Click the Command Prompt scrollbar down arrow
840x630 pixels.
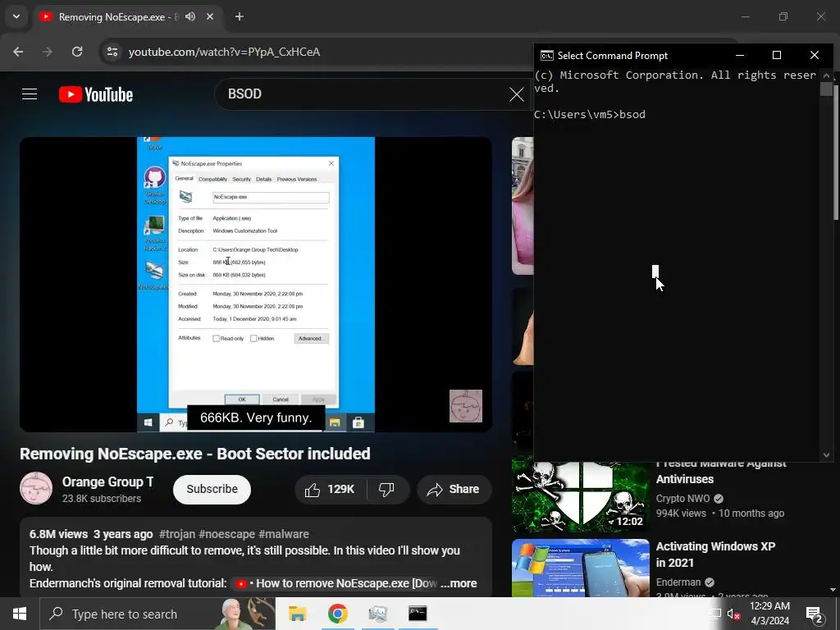tap(826, 455)
